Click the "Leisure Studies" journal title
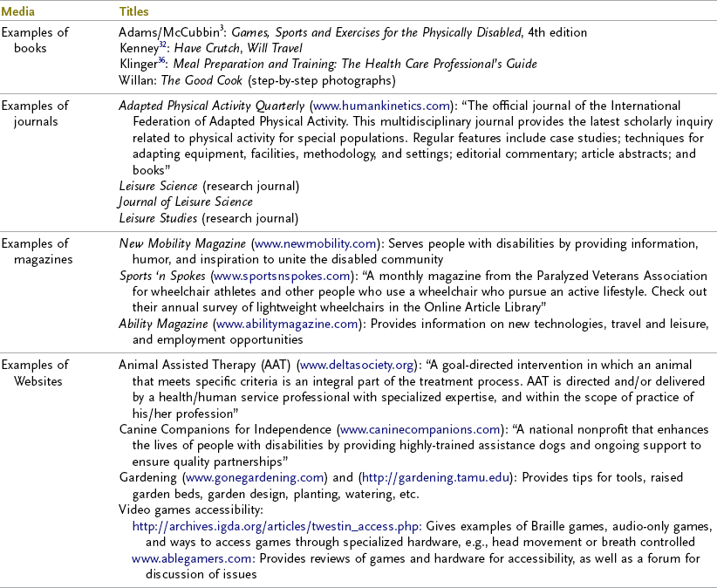Screen dimensions: 717x588 [x=158, y=218]
